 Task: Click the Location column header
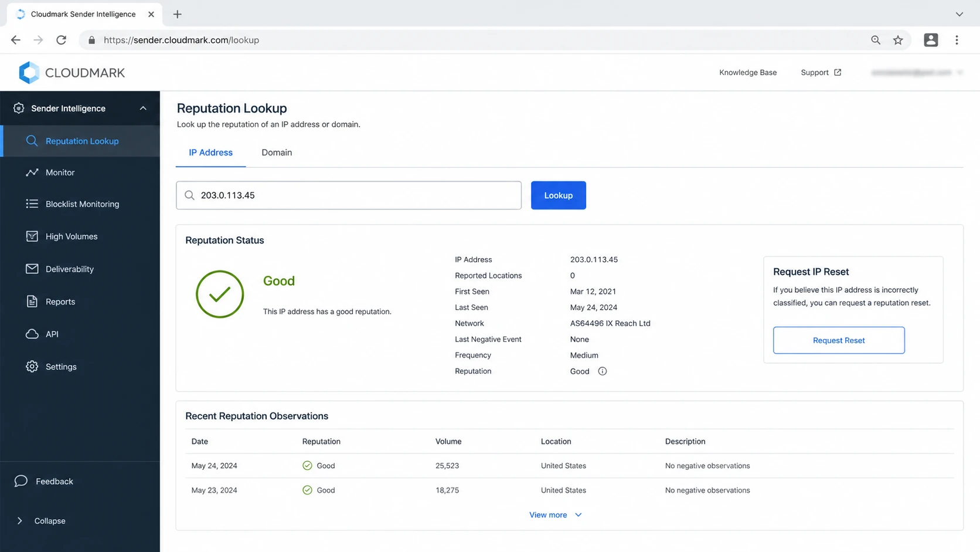coord(556,441)
